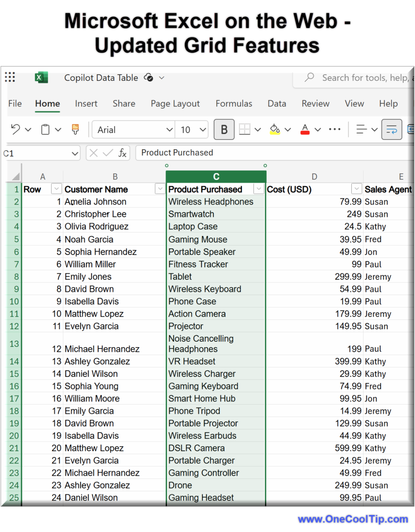Screen dimensions: 415x532
Task: Click the clipboard Paste icon
Action: click(45, 130)
